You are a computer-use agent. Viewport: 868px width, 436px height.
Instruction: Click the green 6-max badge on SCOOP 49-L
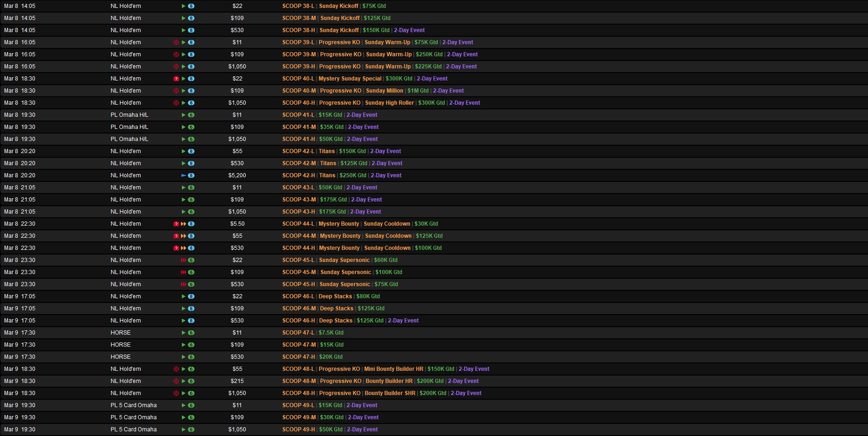coord(191,405)
